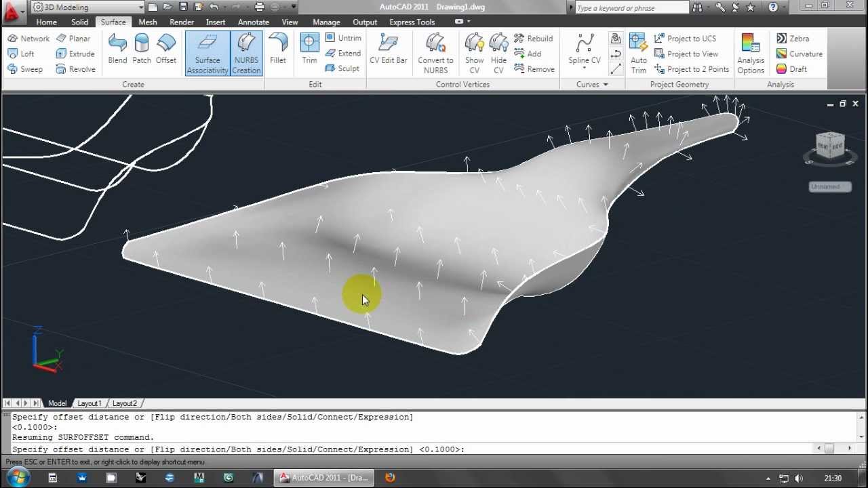Click the Plot printer icon
Image resolution: width=868 pixels, height=488 pixels.
pyautogui.click(x=259, y=7)
